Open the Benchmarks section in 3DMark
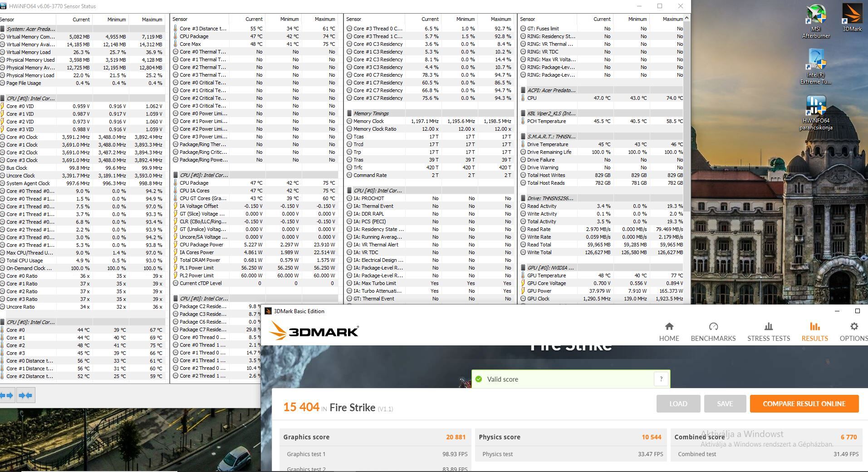This screenshot has width=868, height=472. (x=713, y=332)
